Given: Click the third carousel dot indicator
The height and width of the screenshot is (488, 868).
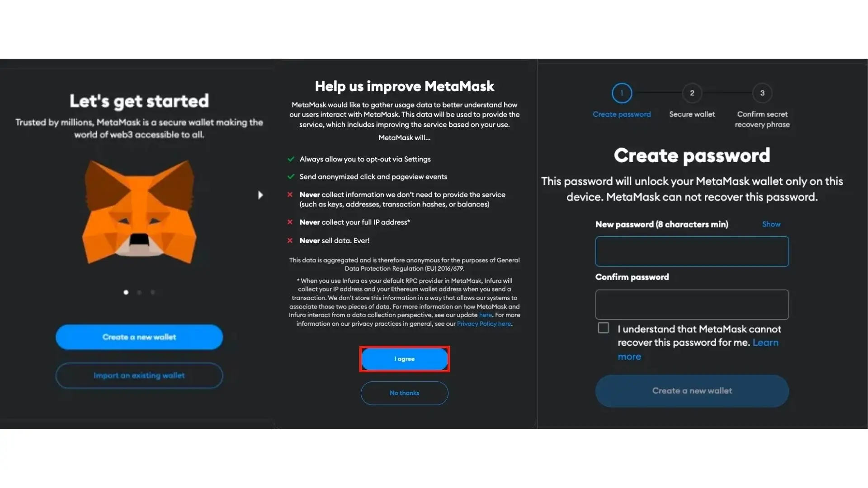Looking at the screenshot, I should pyautogui.click(x=153, y=292).
